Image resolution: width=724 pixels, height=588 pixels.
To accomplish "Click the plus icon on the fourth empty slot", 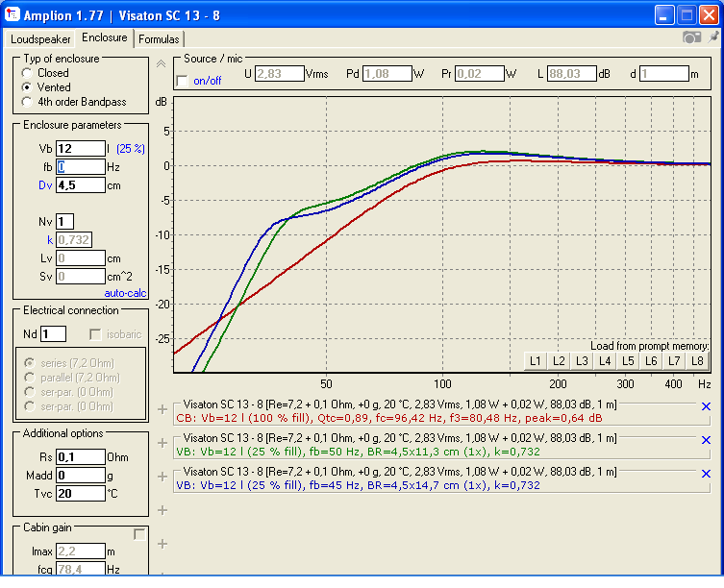I will tap(162, 510).
